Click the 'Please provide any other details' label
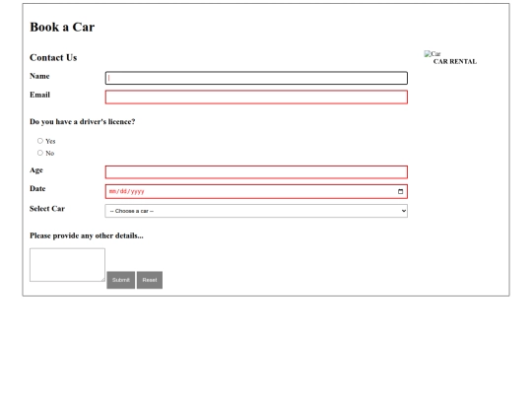The height and width of the screenshot is (399, 532). pyautogui.click(x=87, y=235)
